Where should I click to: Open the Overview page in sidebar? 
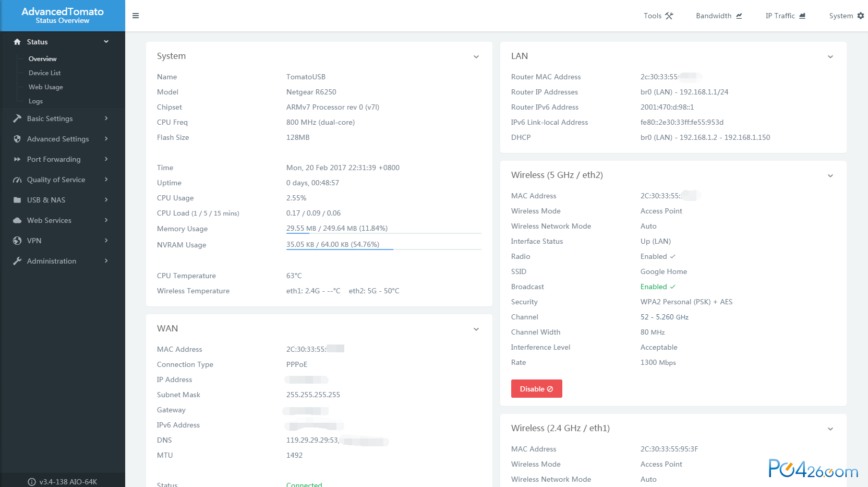point(42,59)
